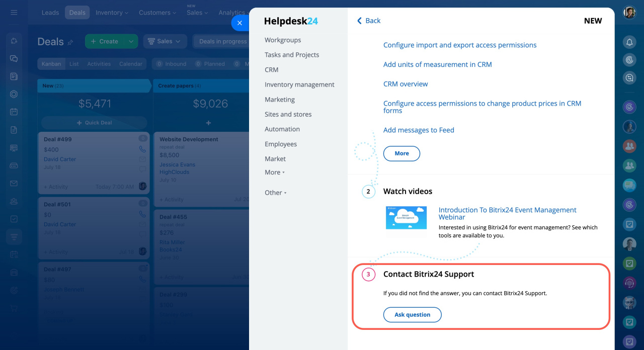
Task: Open CRM in the Helpdesk menu
Action: tap(272, 70)
